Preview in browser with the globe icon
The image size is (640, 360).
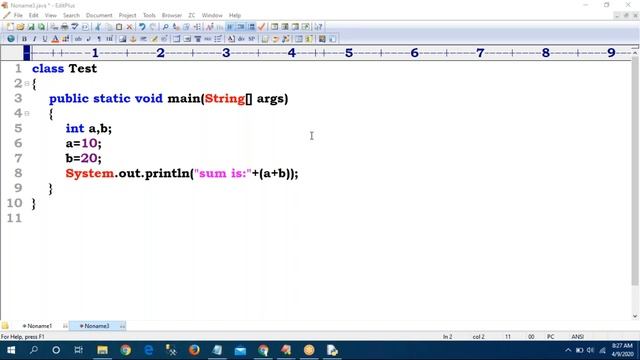pyautogui.click(x=11, y=39)
